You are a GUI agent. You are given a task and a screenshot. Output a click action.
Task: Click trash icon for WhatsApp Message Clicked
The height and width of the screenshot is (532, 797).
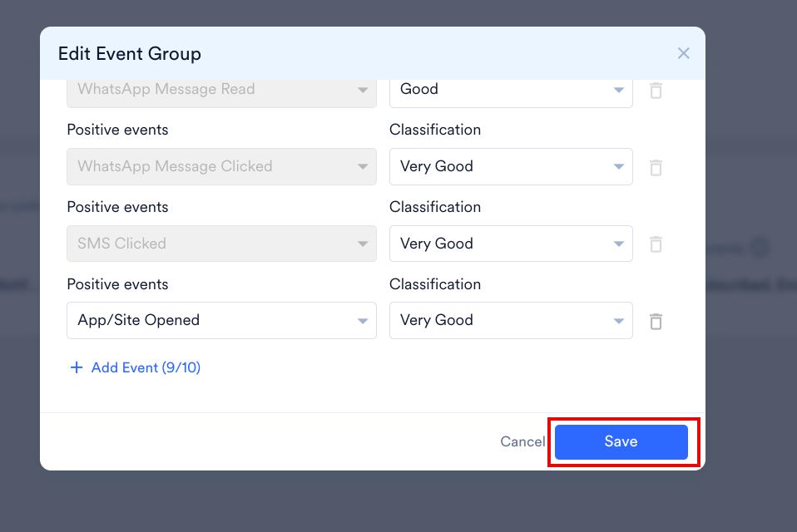656,167
